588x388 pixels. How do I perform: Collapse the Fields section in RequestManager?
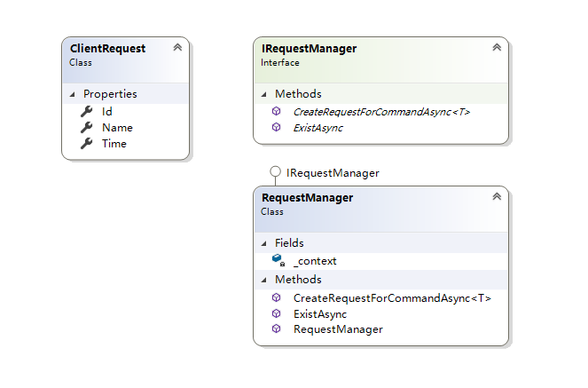click(x=263, y=243)
